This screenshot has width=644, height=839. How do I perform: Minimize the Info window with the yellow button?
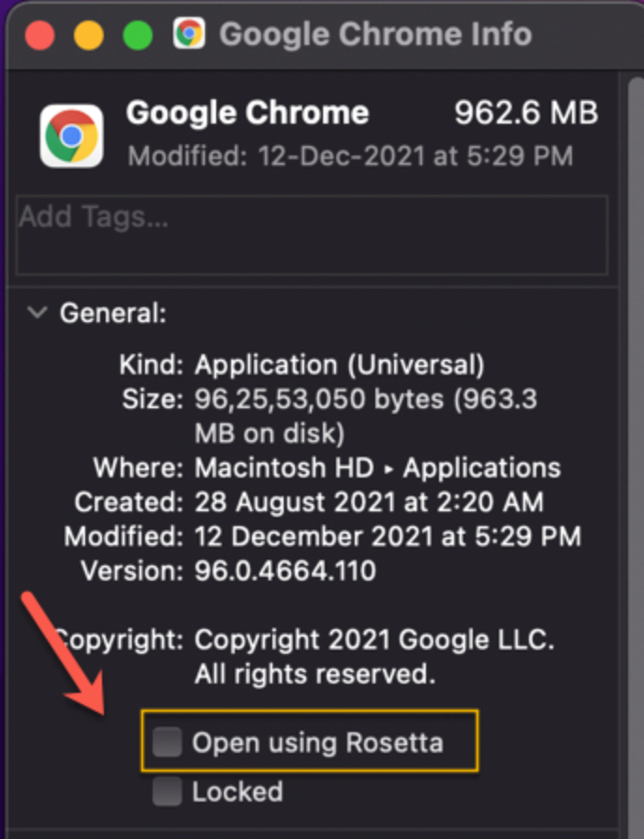coord(88,36)
